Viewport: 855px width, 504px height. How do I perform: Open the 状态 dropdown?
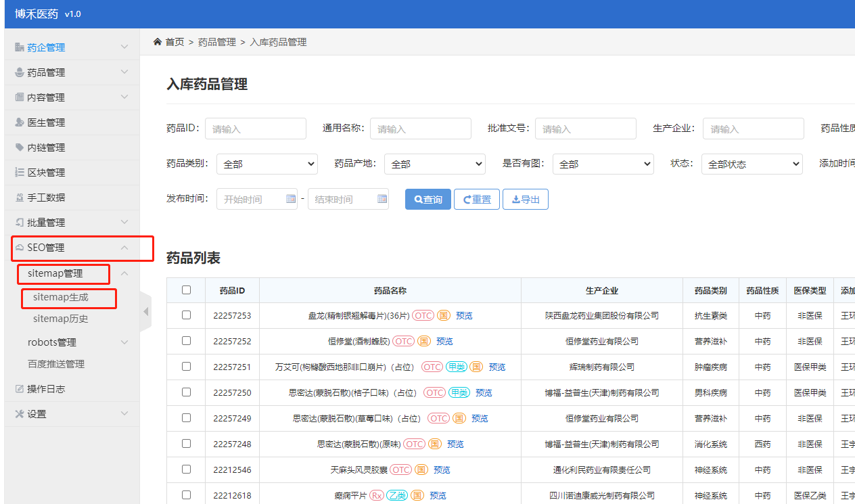tap(751, 164)
